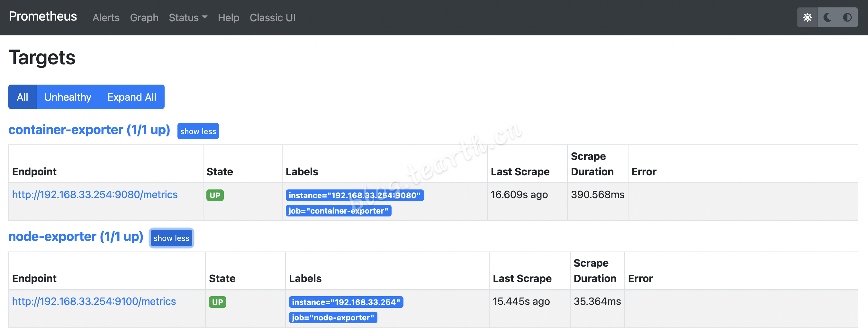
Task: Click Labels column header in node-exporter table
Action: tap(305, 279)
